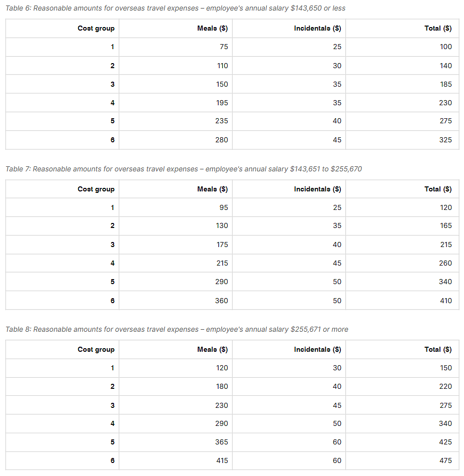
Task: Click the Cost group header in Table 6
Action: click(x=96, y=28)
